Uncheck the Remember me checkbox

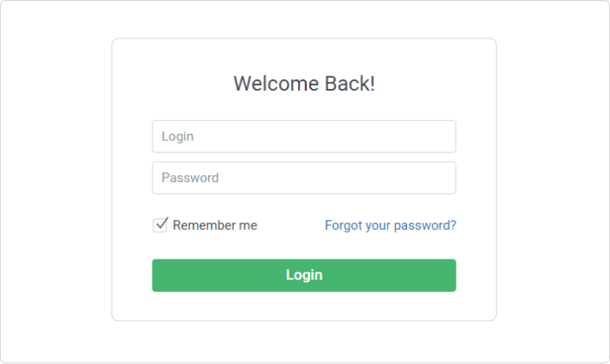coord(160,225)
